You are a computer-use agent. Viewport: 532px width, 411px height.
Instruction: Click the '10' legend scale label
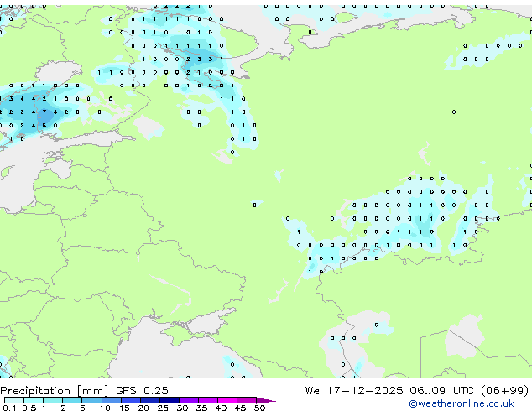pos(105,408)
